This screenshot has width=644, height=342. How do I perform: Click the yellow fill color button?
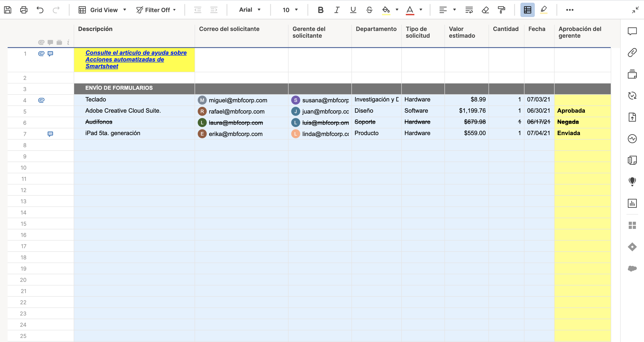coord(386,10)
